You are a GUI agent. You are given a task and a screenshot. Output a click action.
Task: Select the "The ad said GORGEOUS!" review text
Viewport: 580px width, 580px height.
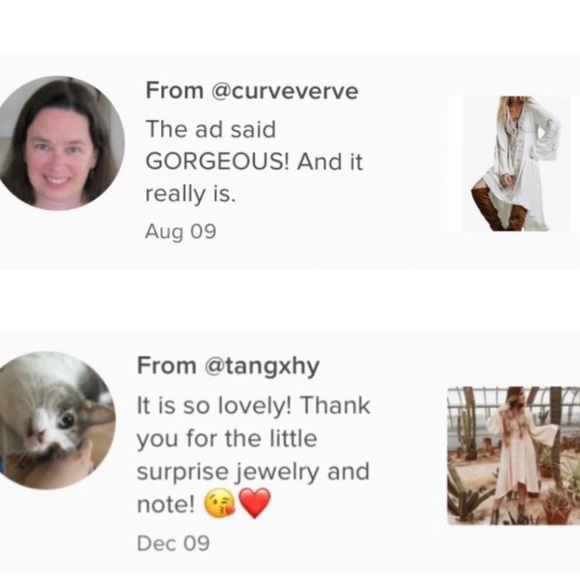[x=254, y=162]
